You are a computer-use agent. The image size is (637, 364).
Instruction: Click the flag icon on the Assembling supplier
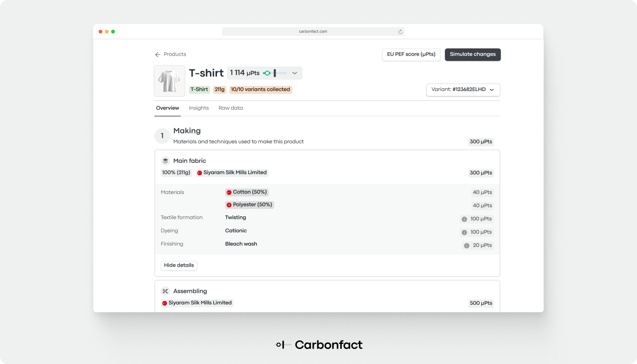click(x=165, y=303)
